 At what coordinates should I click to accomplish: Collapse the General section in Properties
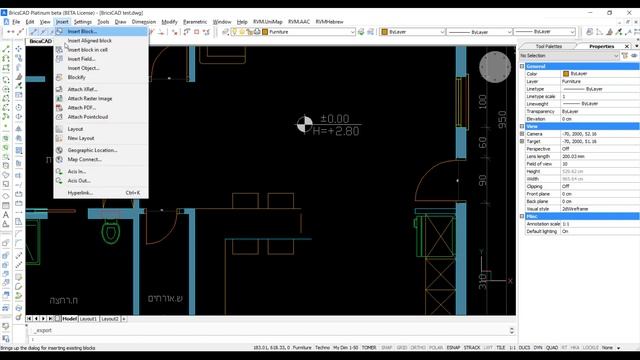pyautogui.click(x=522, y=66)
